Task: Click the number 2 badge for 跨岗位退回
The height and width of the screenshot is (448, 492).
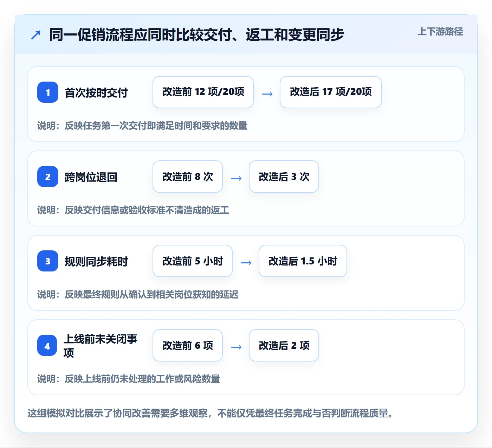Action: (x=48, y=177)
